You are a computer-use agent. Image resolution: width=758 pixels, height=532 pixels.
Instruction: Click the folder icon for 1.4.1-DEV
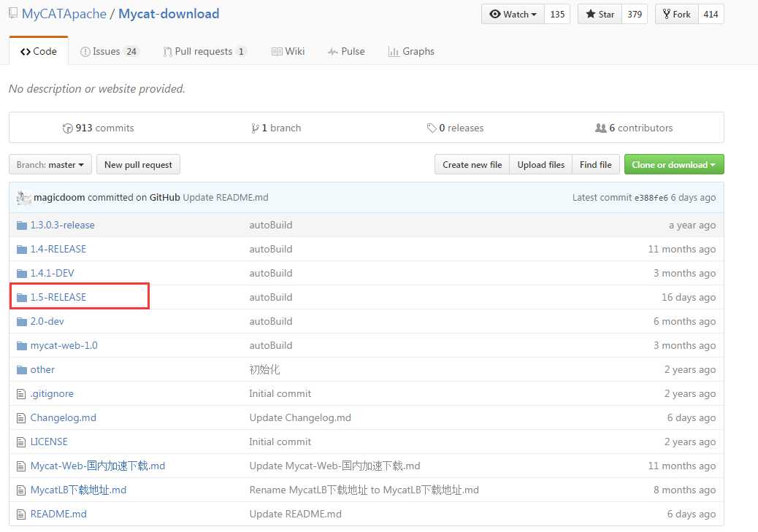pyautogui.click(x=22, y=274)
